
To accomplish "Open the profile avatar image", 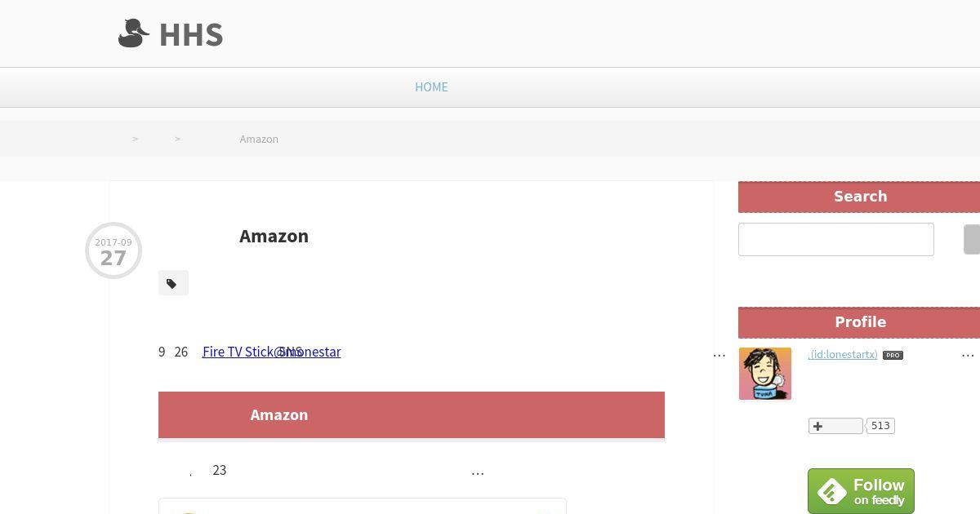I will coord(765,374).
